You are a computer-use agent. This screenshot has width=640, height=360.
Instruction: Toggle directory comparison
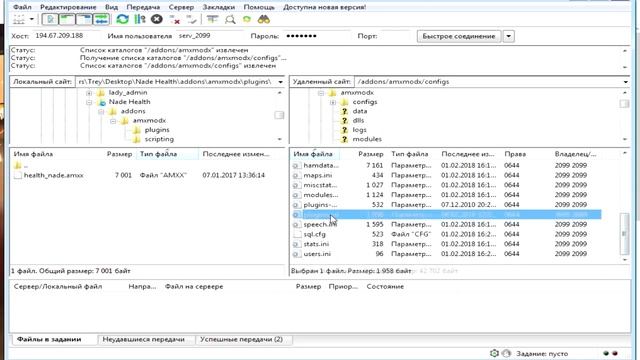230,19
